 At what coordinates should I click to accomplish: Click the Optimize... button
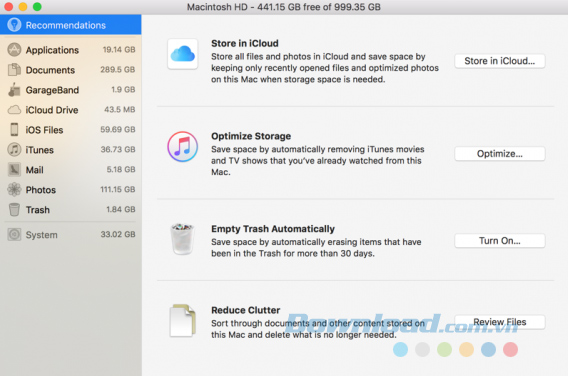pyautogui.click(x=500, y=154)
